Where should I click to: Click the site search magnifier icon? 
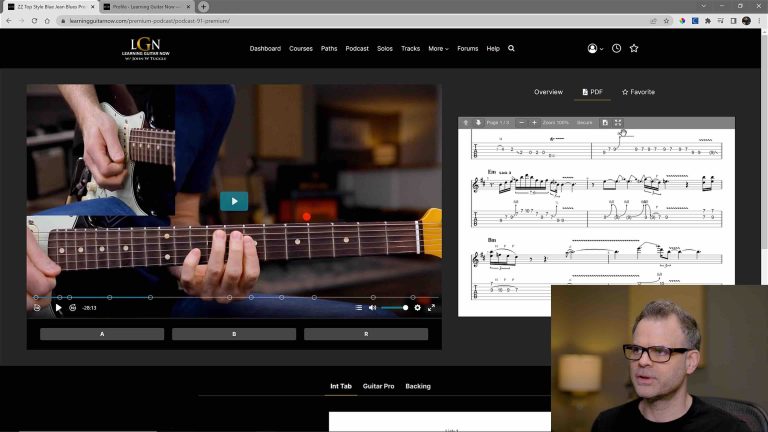coord(511,48)
